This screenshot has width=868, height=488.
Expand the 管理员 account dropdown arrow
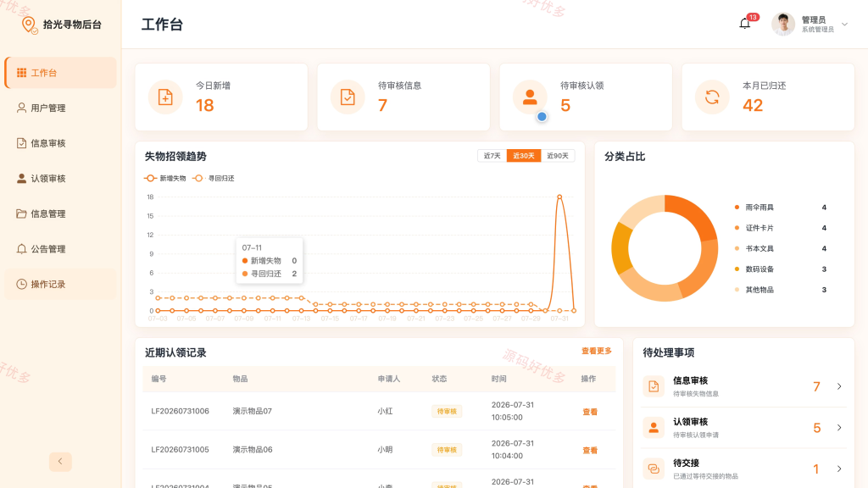tap(844, 25)
